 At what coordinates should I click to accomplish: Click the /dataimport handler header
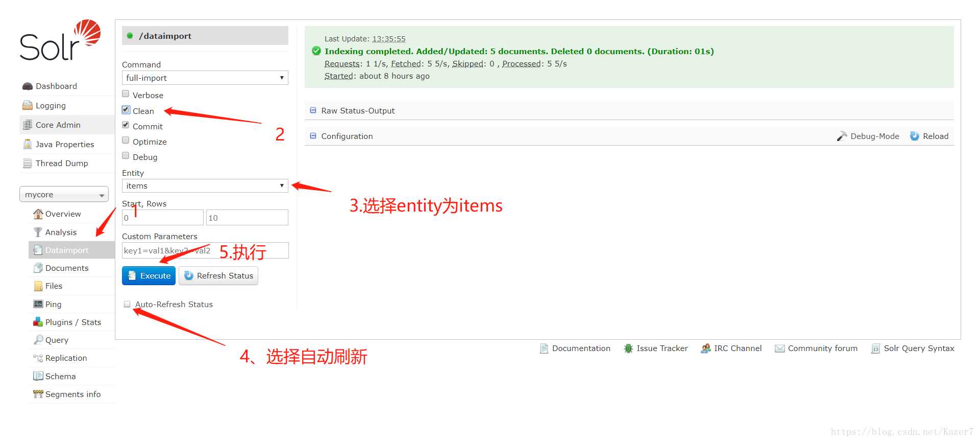205,36
